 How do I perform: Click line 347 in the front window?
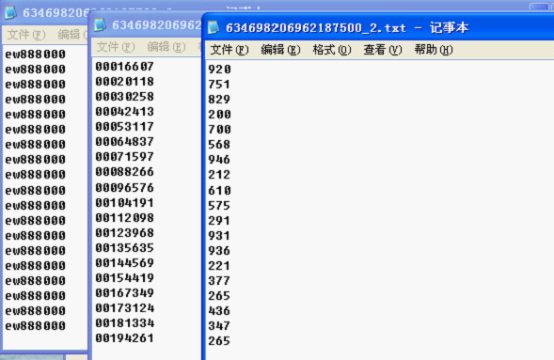pyautogui.click(x=219, y=326)
